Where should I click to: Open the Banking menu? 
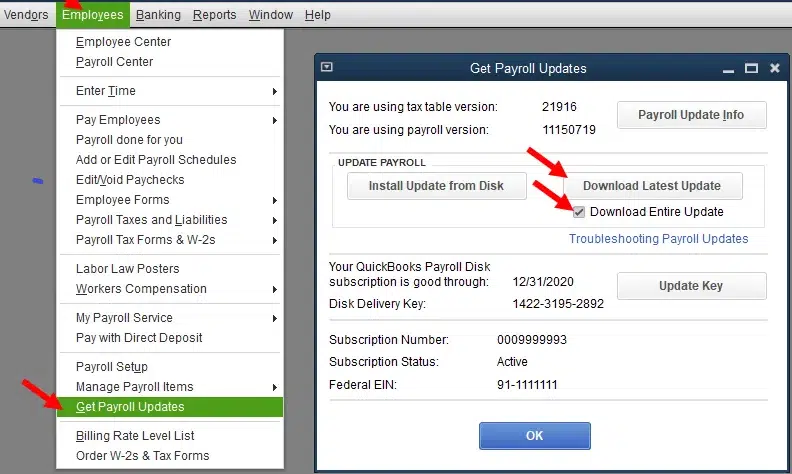tap(158, 15)
